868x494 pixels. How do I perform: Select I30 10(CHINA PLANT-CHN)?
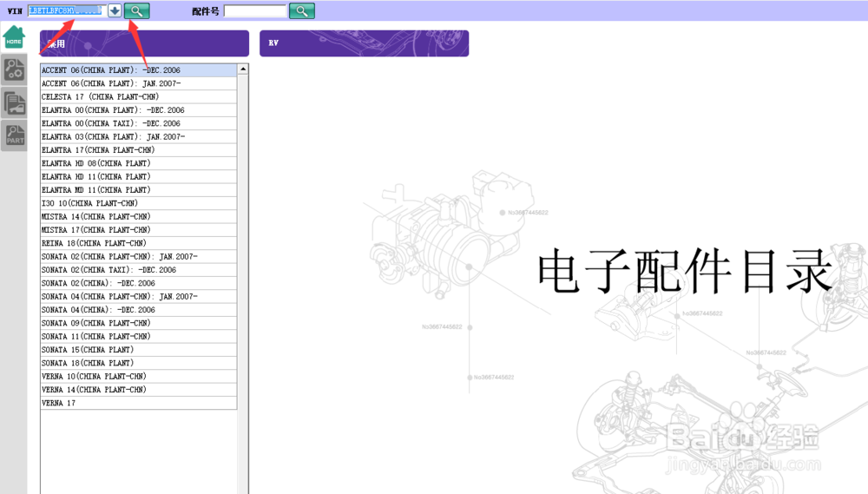(138, 203)
